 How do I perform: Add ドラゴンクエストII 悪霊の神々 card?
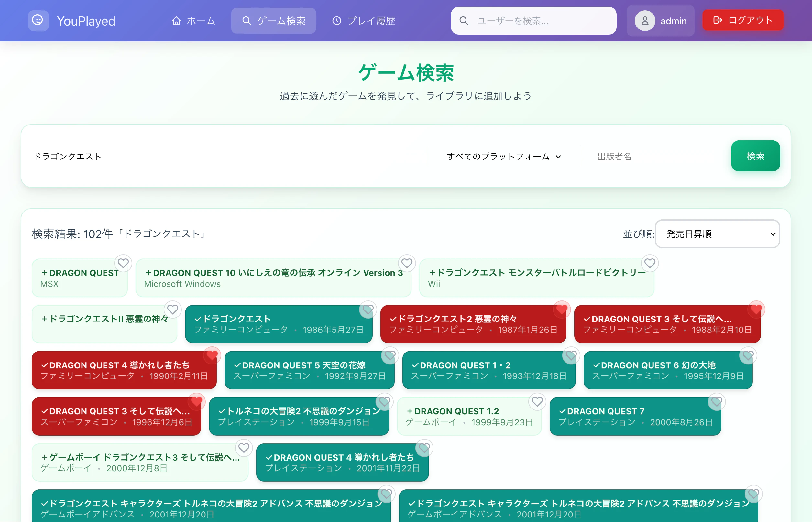click(104, 324)
